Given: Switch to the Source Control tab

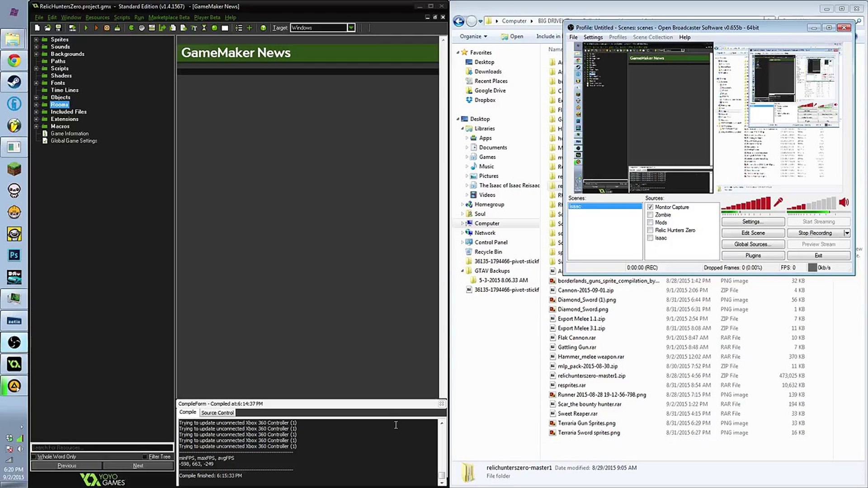Looking at the screenshot, I should [217, 413].
